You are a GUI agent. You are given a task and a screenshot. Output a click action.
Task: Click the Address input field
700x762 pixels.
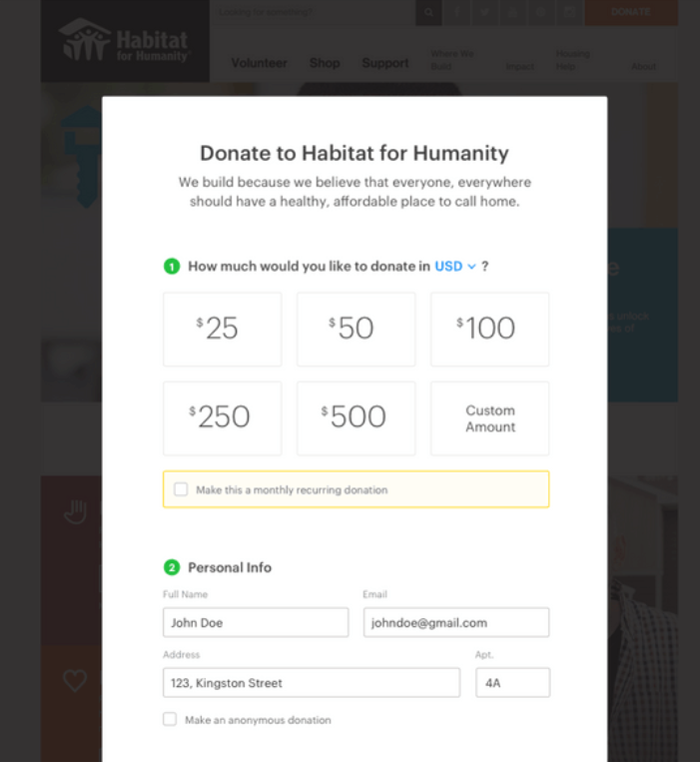coord(311,683)
